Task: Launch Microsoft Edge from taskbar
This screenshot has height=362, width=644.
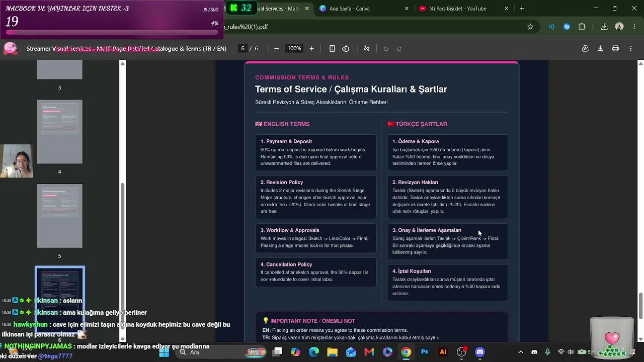Action: [x=314, y=352]
